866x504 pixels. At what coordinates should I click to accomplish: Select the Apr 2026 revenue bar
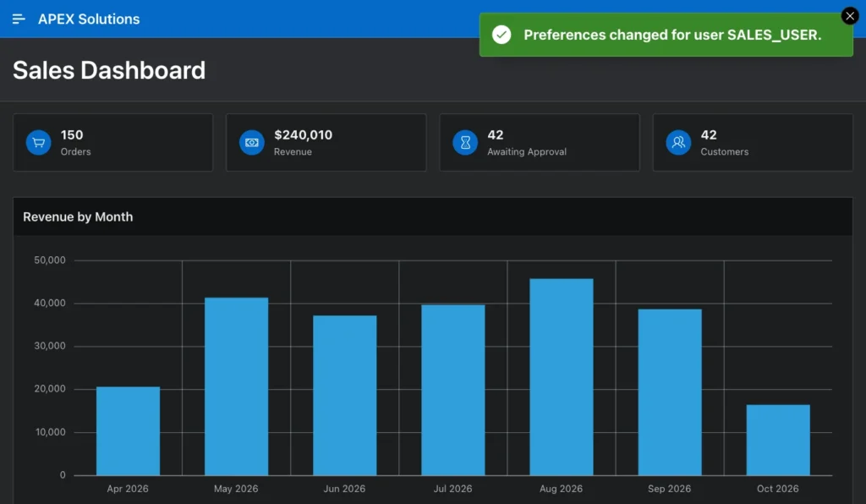click(x=129, y=430)
